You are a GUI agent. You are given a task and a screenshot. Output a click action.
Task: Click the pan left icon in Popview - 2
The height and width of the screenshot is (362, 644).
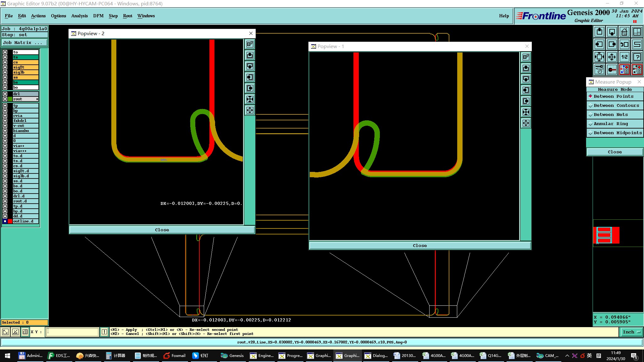[250, 77]
